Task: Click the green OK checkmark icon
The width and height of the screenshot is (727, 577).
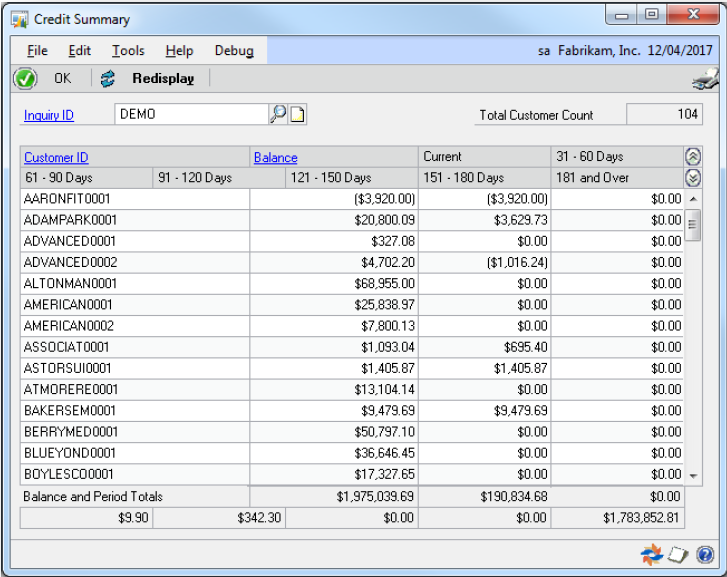Action: 25,78
